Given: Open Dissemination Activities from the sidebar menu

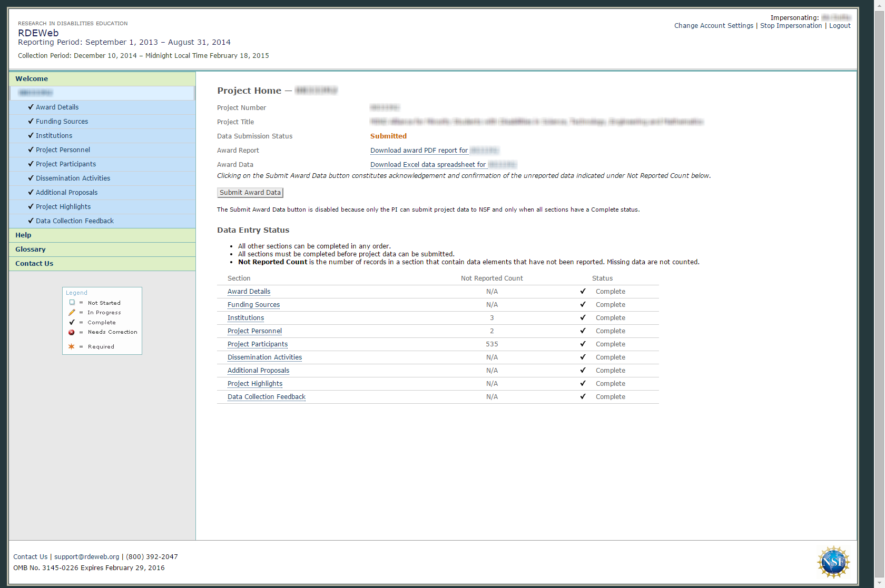Looking at the screenshot, I should (x=73, y=178).
